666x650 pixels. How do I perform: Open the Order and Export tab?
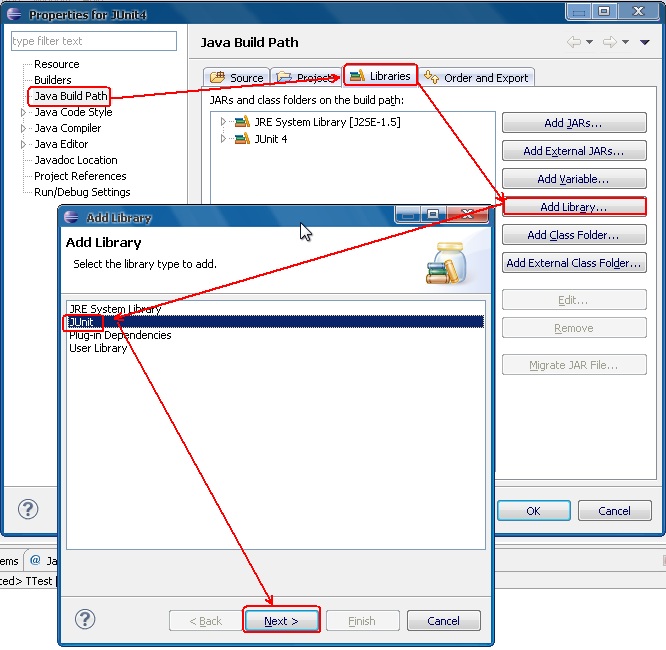[476, 78]
